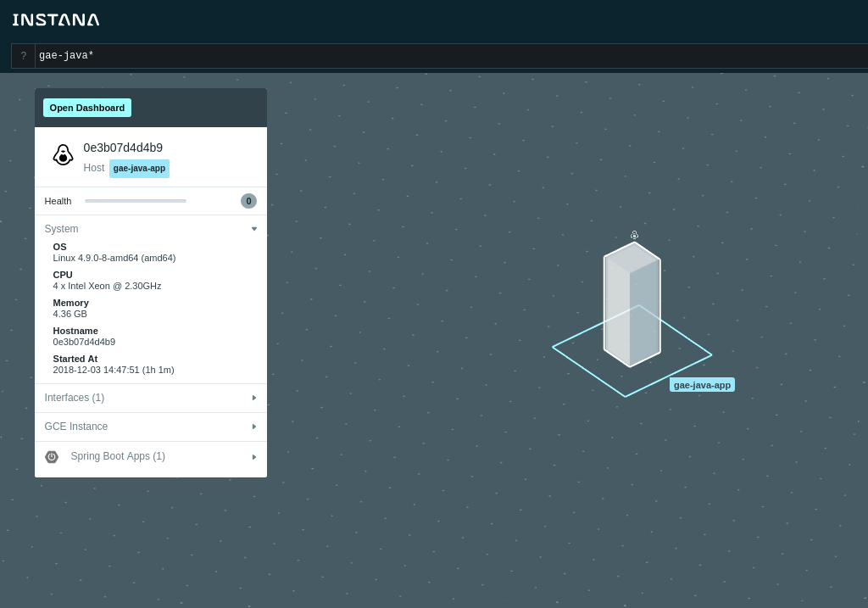Expand the Interfaces (1) section arrow

(x=254, y=398)
